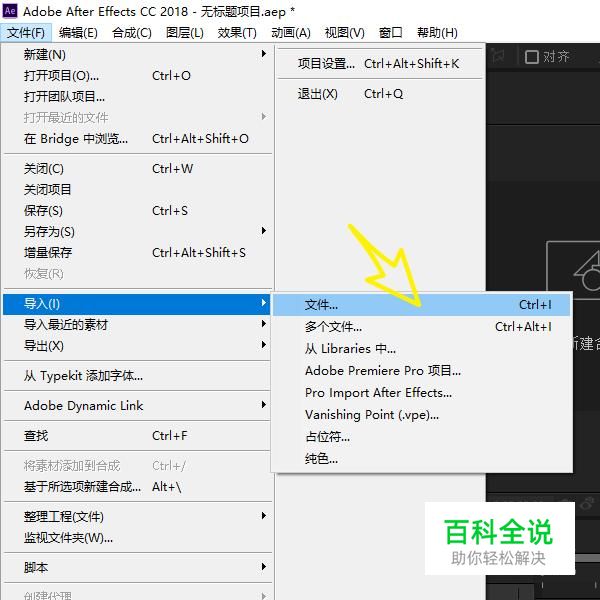Select 从 Libraries 中... option
This screenshot has width=600, height=600.
click(422, 349)
